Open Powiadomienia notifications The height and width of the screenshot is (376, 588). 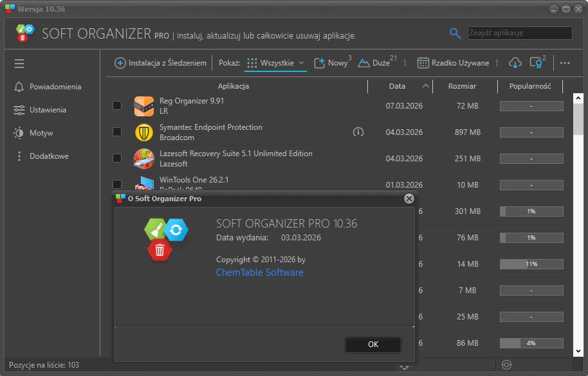[47, 87]
